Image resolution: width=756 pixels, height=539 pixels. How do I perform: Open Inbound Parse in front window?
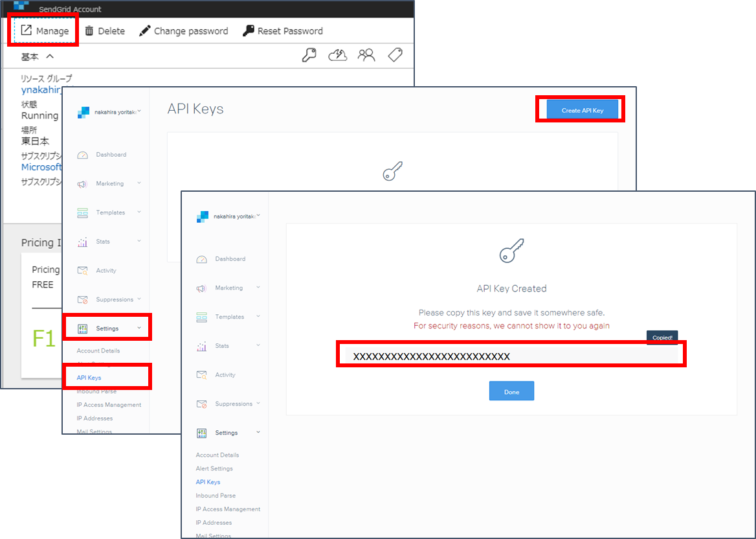(216, 495)
